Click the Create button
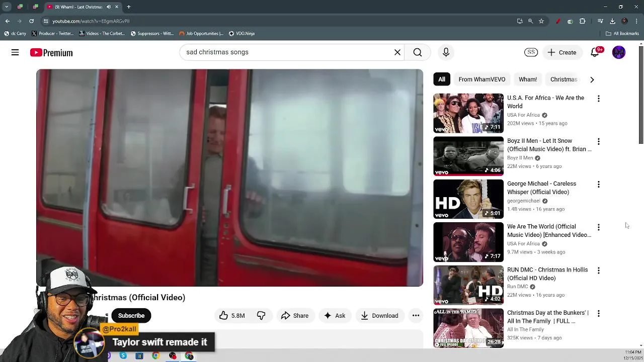644x362 pixels. [x=562, y=52]
